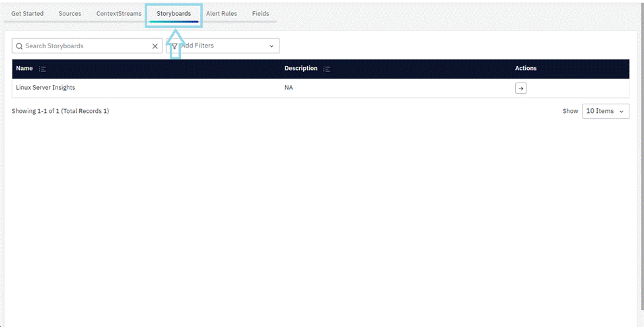This screenshot has width=644, height=327.
Task: Open the Sources tab
Action: (x=70, y=13)
